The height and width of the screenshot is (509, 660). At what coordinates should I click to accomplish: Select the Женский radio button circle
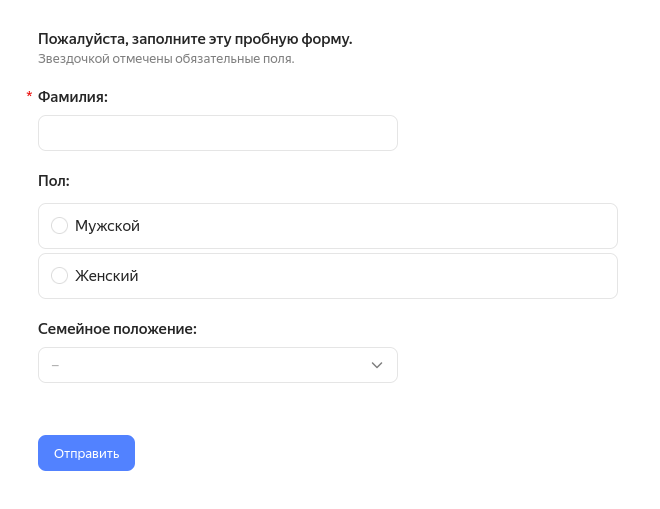point(59,276)
